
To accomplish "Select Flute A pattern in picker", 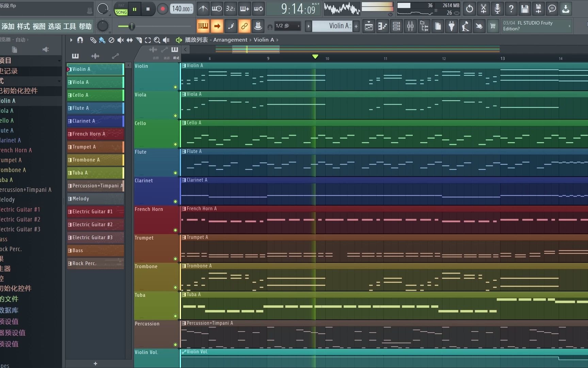I will pyautogui.click(x=96, y=108).
